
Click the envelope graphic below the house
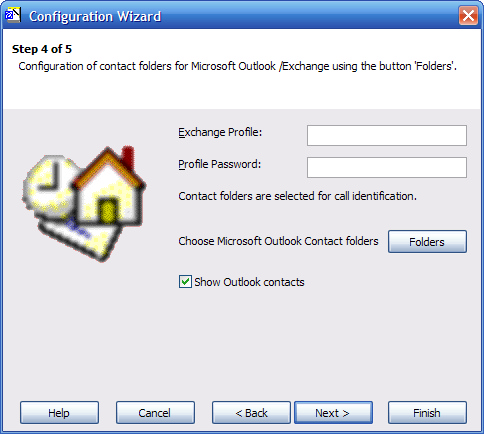pos(80,237)
